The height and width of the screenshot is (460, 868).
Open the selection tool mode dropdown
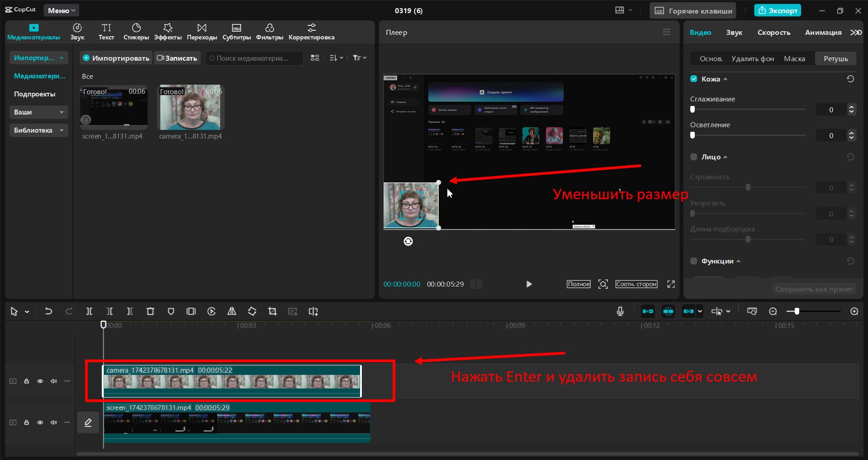pyautogui.click(x=27, y=311)
